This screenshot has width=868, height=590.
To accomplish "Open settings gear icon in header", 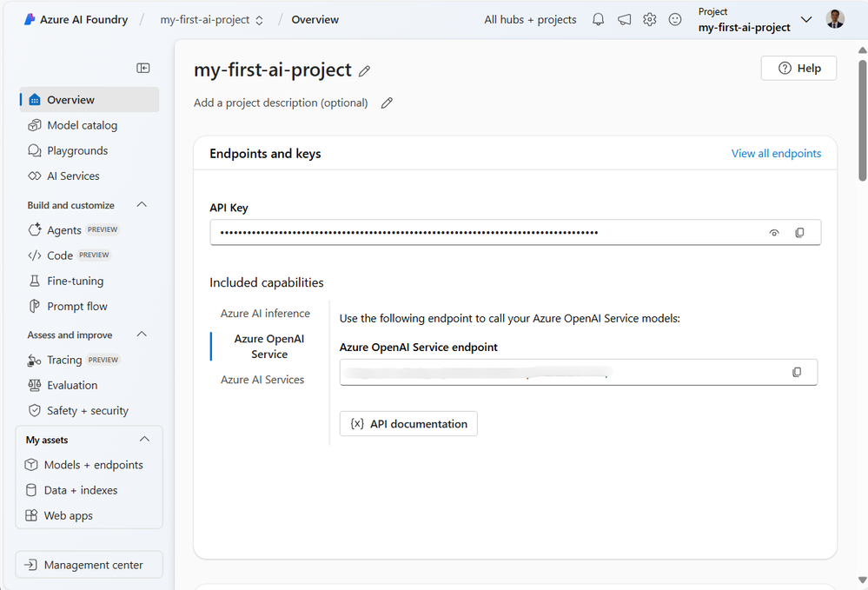I will click(x=649, y=19).
